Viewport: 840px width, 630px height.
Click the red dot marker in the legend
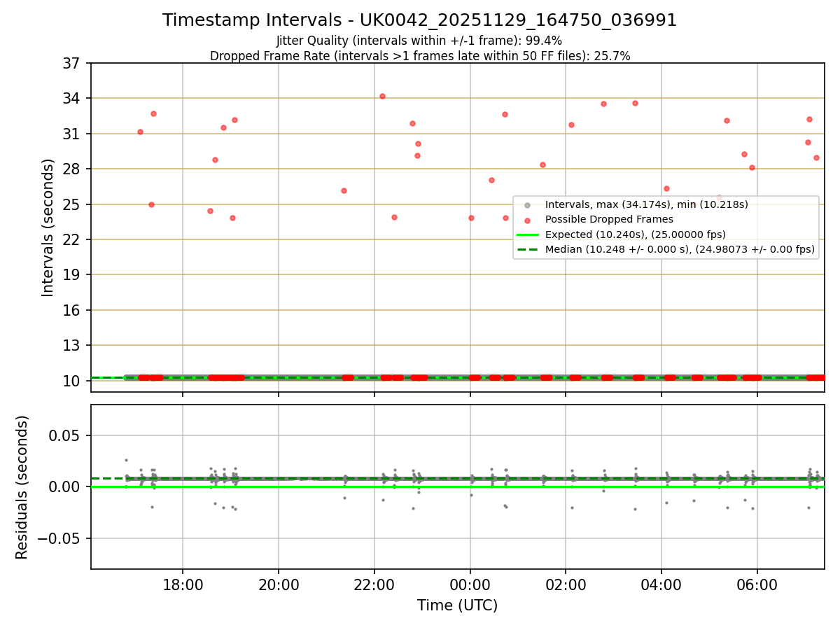(528, 220)
